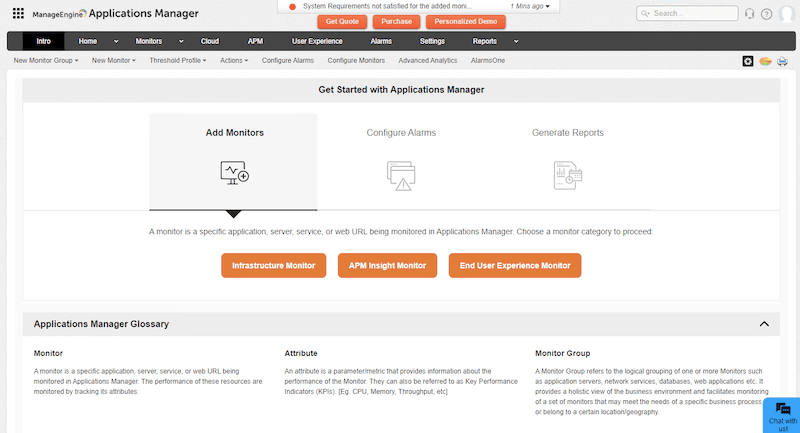Open the apps grid launcher icon

click(x=18, y=13)
